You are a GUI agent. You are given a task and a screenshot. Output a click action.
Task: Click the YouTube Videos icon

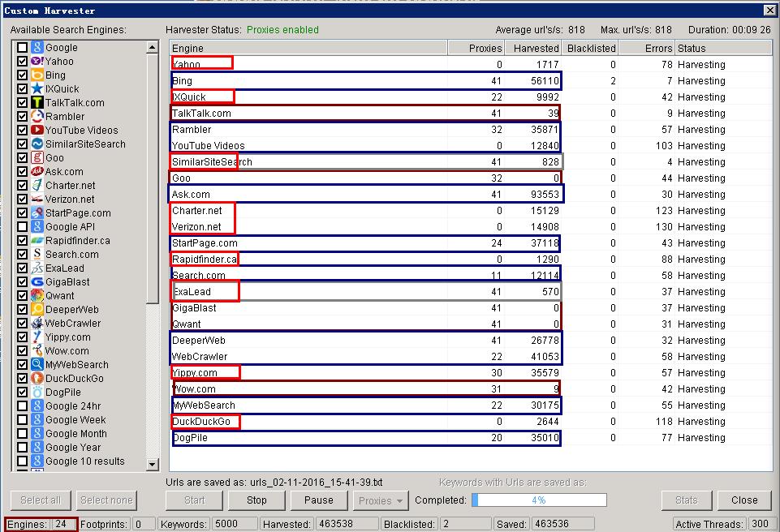37,130
